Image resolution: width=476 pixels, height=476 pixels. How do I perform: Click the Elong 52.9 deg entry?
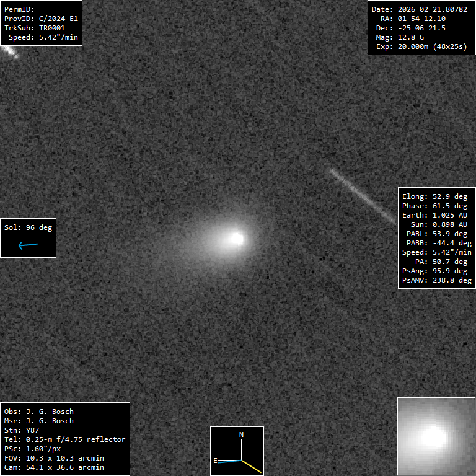pos(434,196)
